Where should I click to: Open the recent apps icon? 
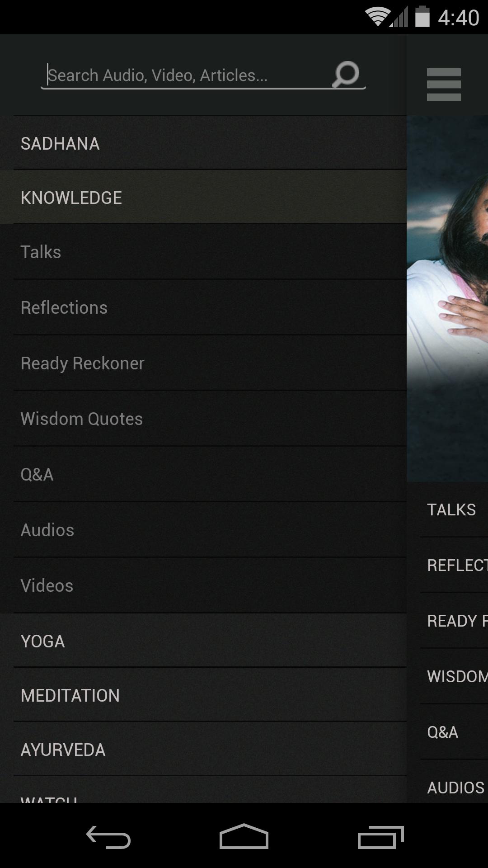click(380, 837)
